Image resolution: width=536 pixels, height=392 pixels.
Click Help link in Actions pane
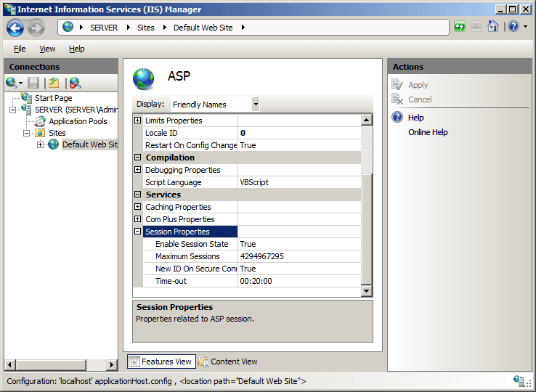point(415,118)
